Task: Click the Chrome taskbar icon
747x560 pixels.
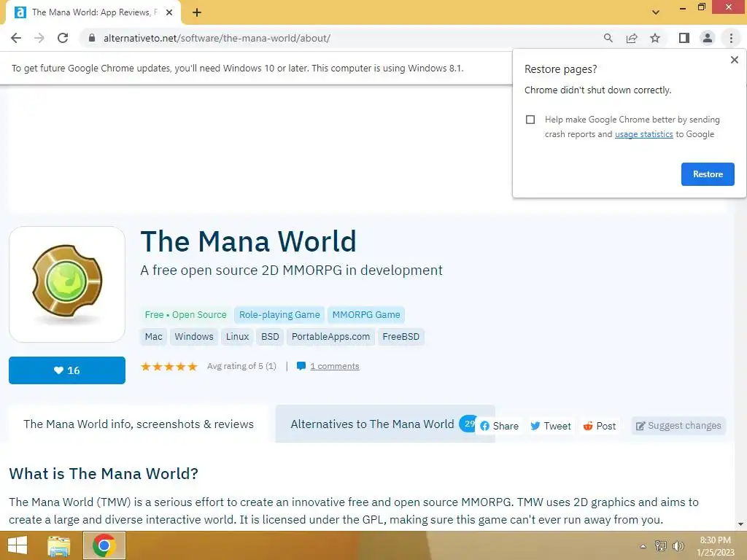Action: [104, 545]
